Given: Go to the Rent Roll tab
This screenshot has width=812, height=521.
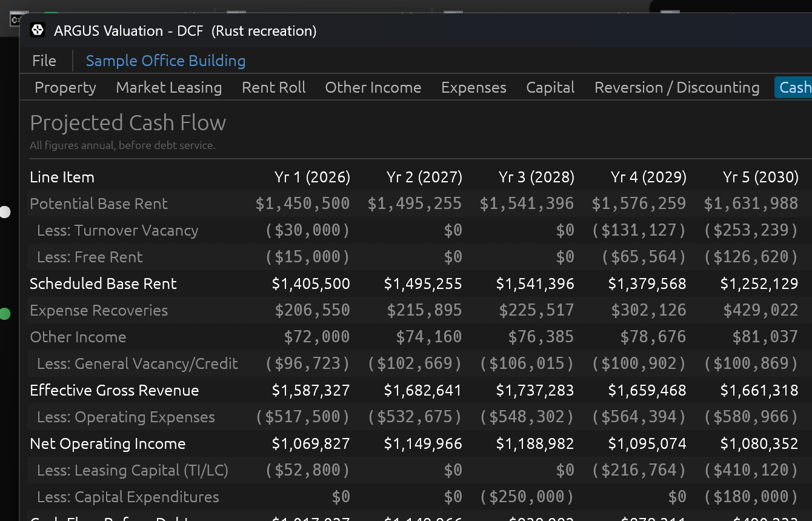Looking at the screenshot, I should (274, 87).
